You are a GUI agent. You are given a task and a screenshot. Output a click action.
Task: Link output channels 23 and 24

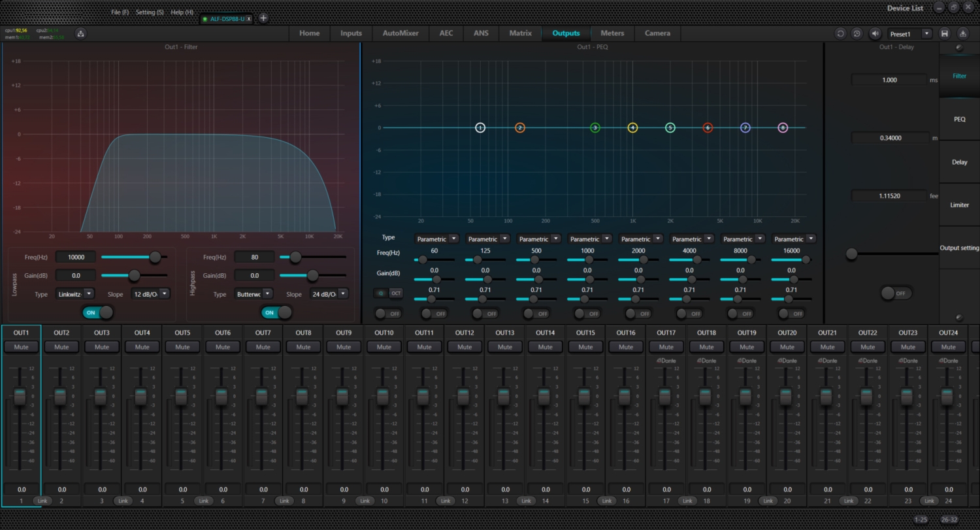(x=928, y=501)
